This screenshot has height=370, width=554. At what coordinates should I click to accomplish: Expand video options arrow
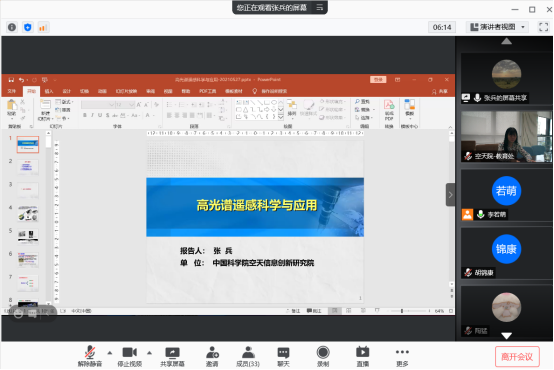(149, 353)
